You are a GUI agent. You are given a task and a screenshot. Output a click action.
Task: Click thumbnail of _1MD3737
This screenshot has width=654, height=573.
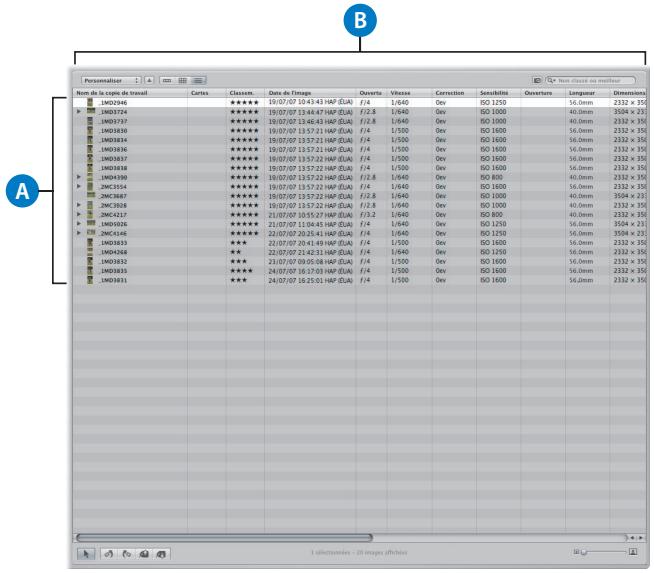tap(90, 121)
